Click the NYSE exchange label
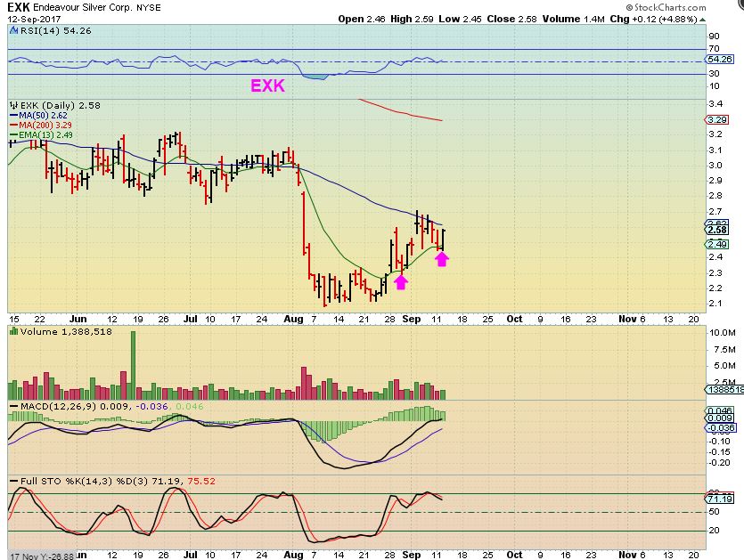 click(149, 8)
